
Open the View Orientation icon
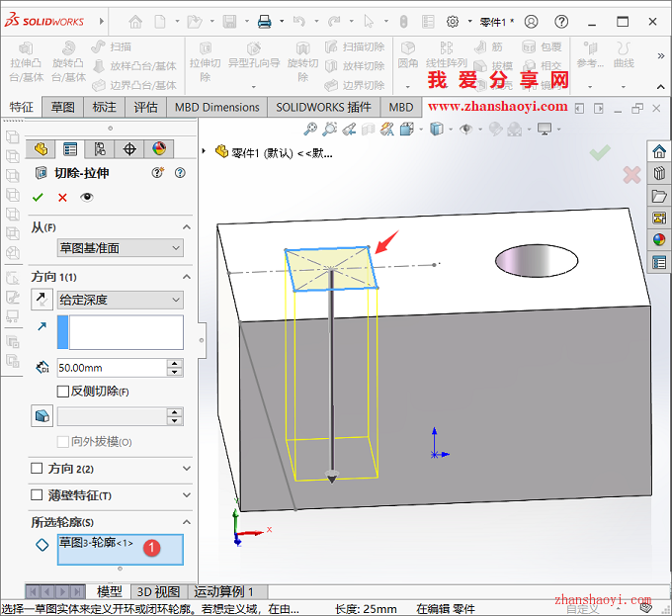[407, 129]
